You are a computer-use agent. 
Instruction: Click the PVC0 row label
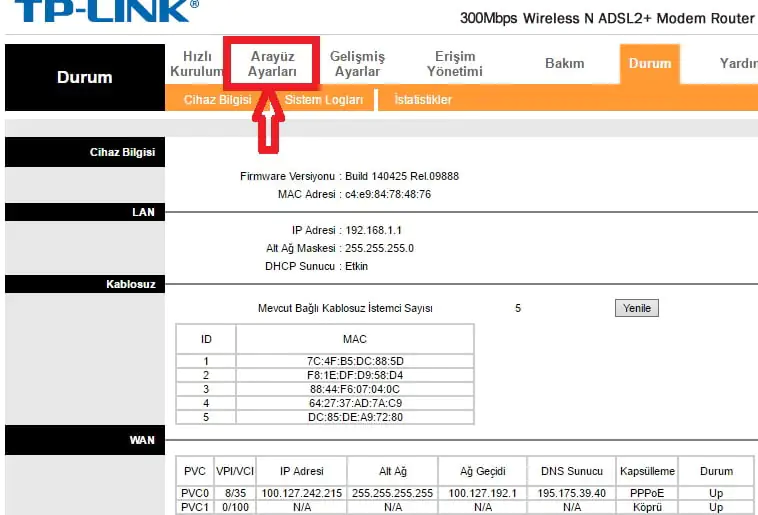(x=195, y=493)
